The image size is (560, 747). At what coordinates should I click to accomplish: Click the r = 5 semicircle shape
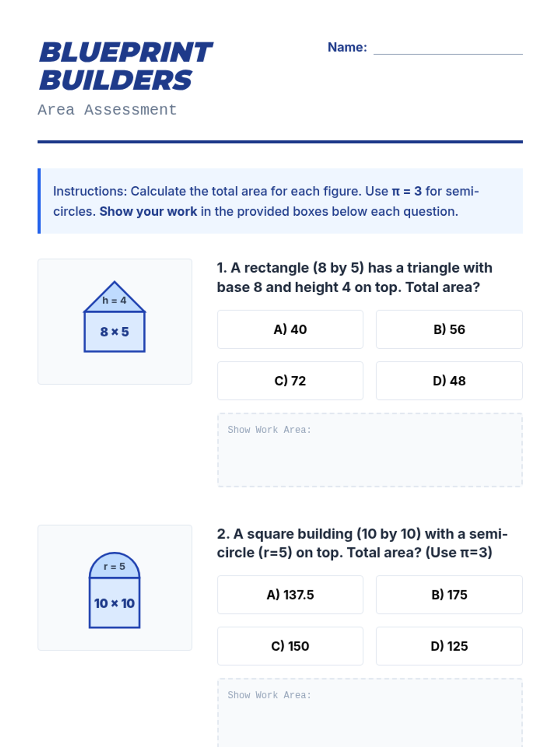point(114,566)
